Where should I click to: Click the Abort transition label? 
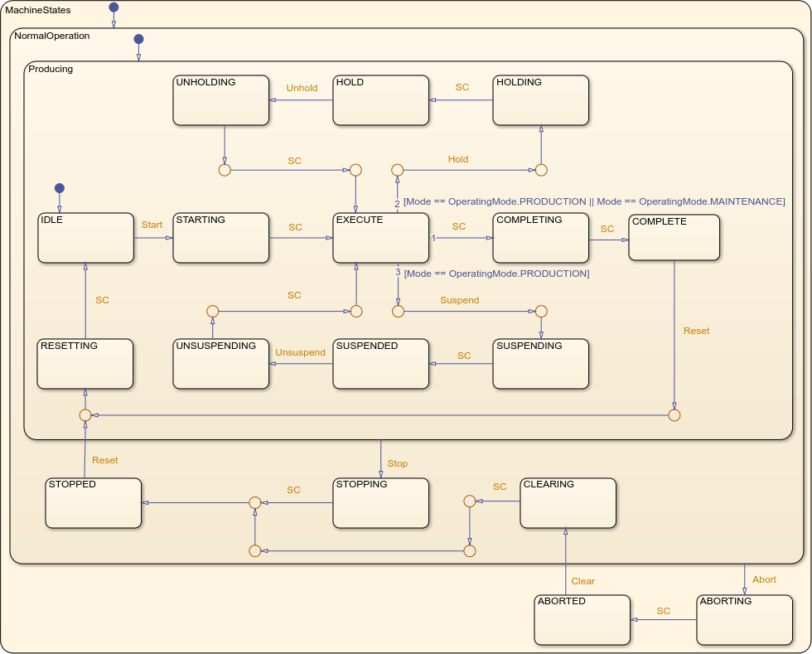pos(764,579)
